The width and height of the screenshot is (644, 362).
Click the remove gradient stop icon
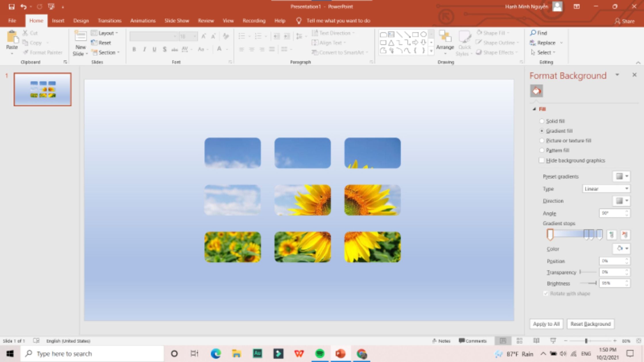point(625,235)
